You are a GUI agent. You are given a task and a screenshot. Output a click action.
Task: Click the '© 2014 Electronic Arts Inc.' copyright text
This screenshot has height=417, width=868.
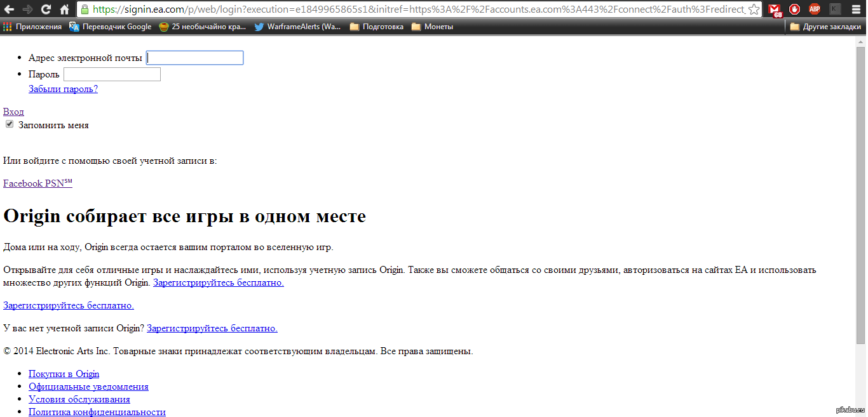point(238,351)
